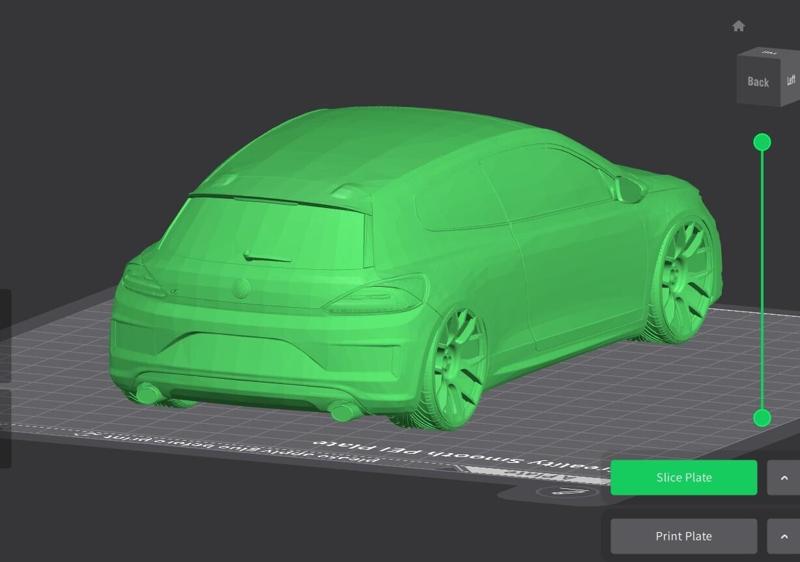Expand options arrow beside Slice Plate
Screen dimensions: 800x562
(784, 478)
